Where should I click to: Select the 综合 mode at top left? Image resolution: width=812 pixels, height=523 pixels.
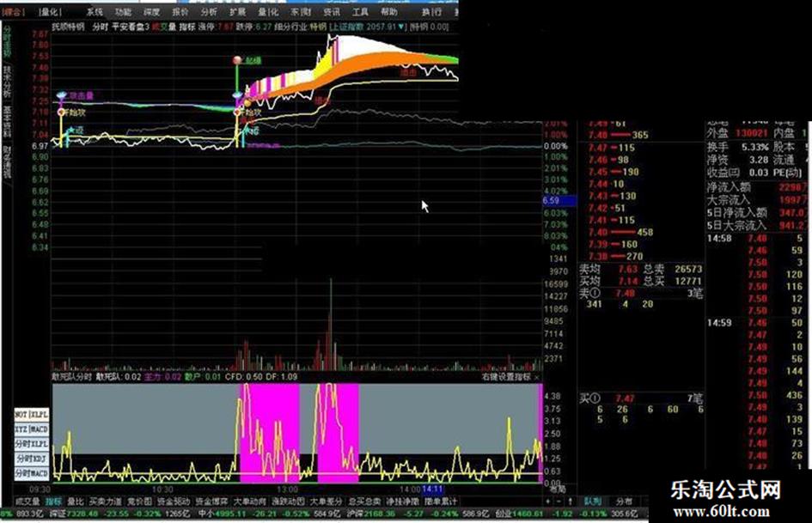(x=12, y=11)
